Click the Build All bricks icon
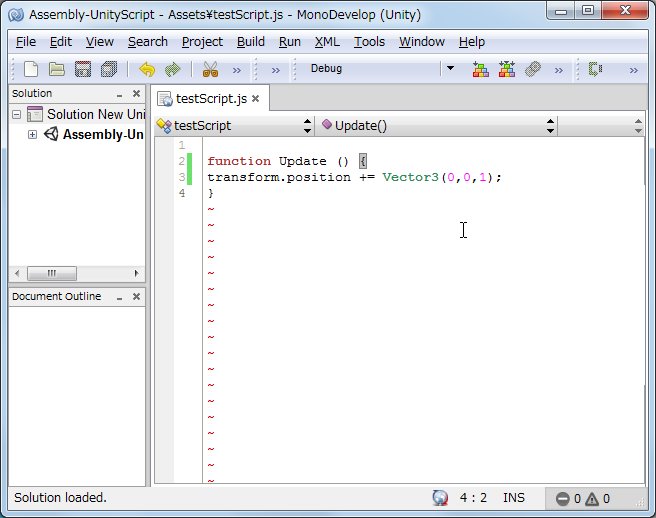The width and height of the screenshot is (656, 518). [481, 69]
